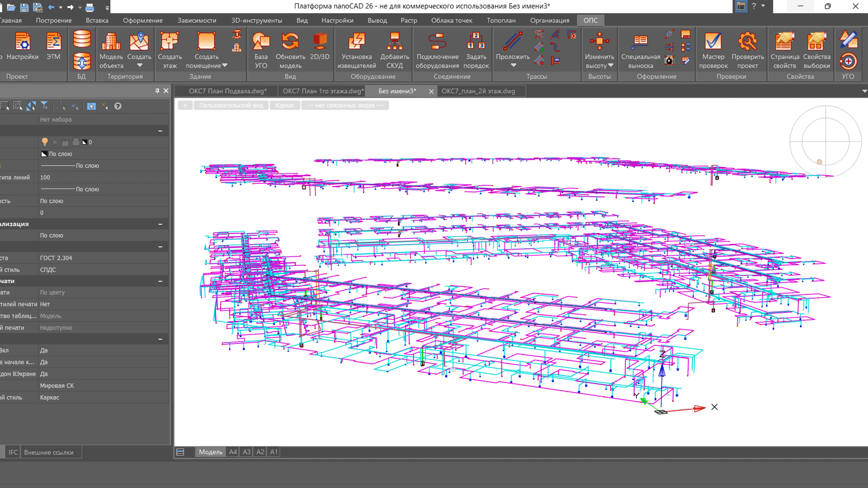Open База УГО library

click(x=261, y=51)
